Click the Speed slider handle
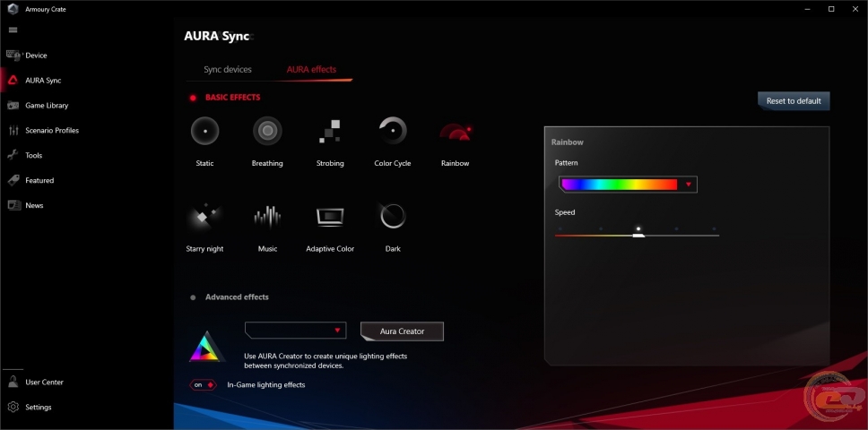868x430 pixels. click(x=638, y=236)
